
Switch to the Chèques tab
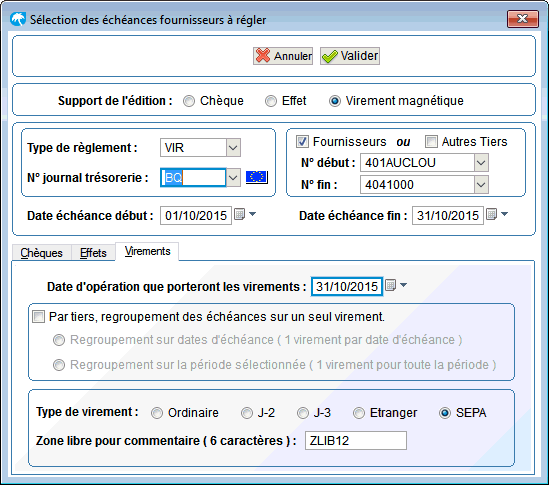[x=41, y=253]
